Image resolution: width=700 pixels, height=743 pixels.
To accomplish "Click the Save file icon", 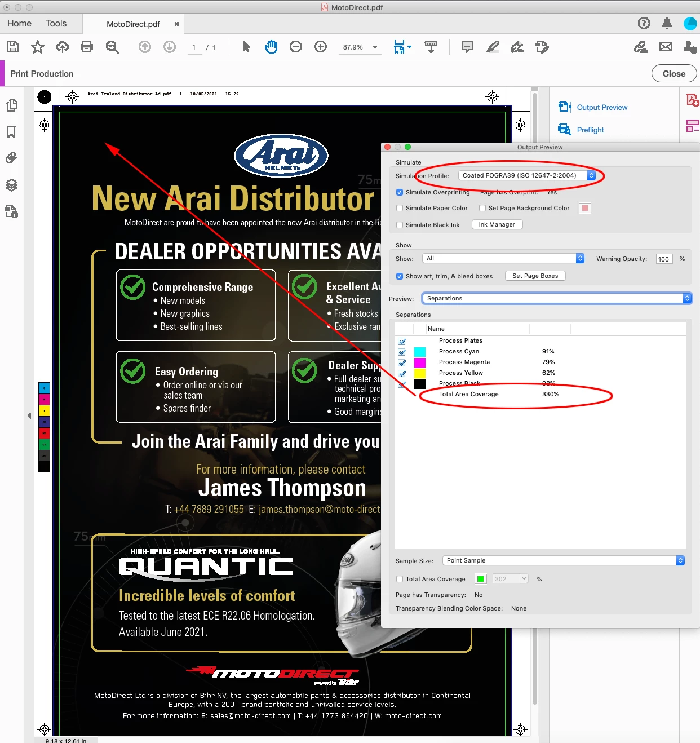I will [x=13, y=47].
